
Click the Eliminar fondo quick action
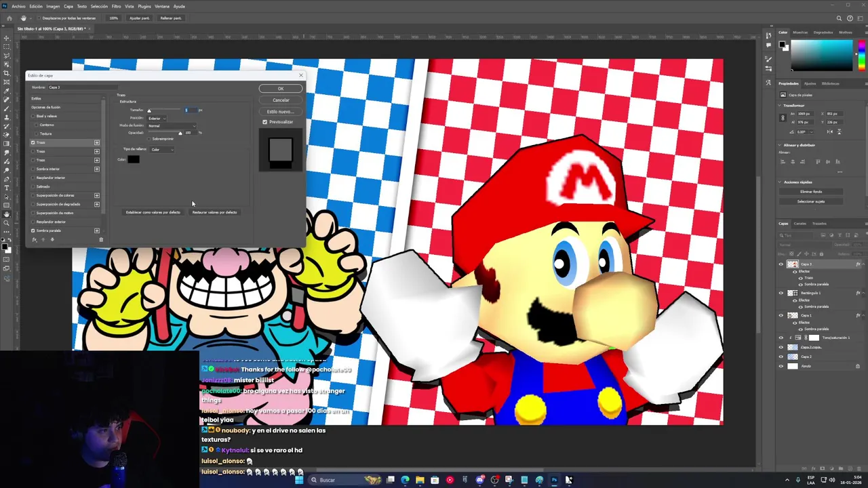click(811, 191)
